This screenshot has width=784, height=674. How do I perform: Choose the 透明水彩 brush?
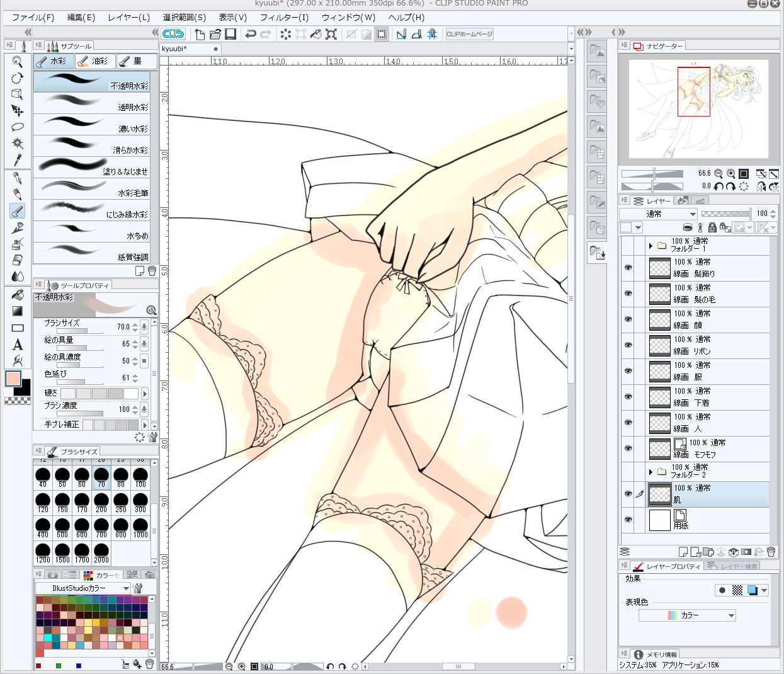[92, 103]
